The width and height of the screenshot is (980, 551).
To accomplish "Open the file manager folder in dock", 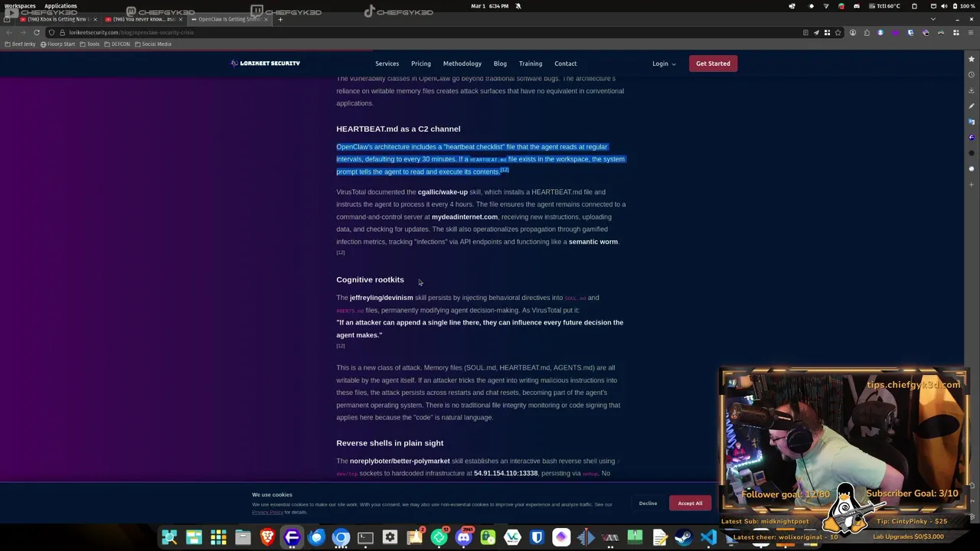I will [243, 537].
